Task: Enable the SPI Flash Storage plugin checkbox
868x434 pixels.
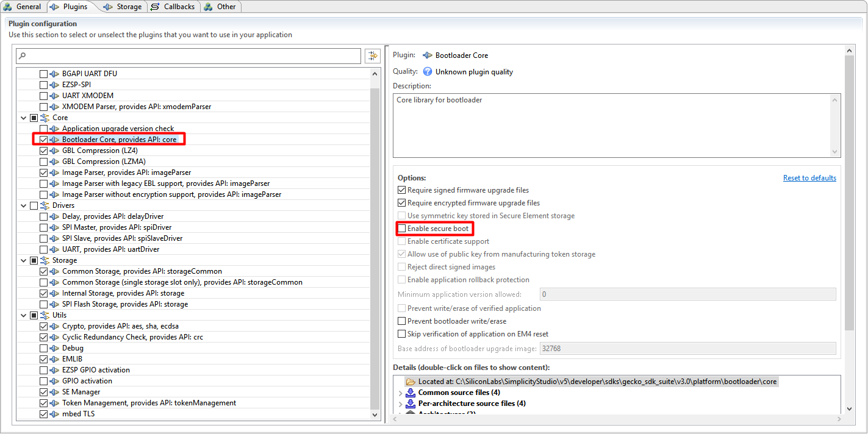Action: click(x=43, y=304)
